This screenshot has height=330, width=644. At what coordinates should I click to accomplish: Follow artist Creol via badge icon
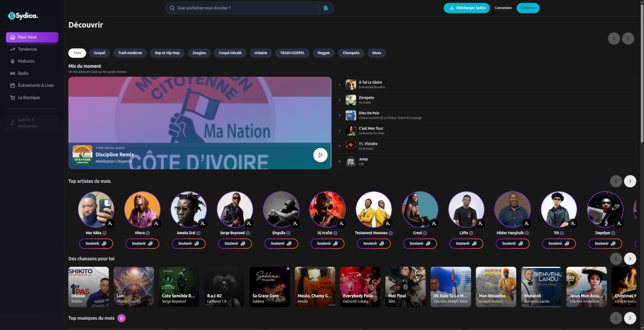tap(434, 223)
